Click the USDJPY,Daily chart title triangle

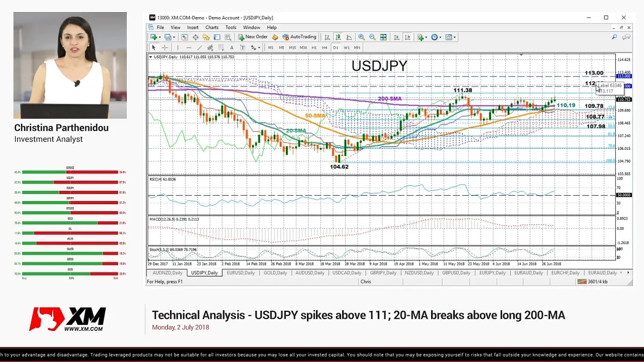150,57
